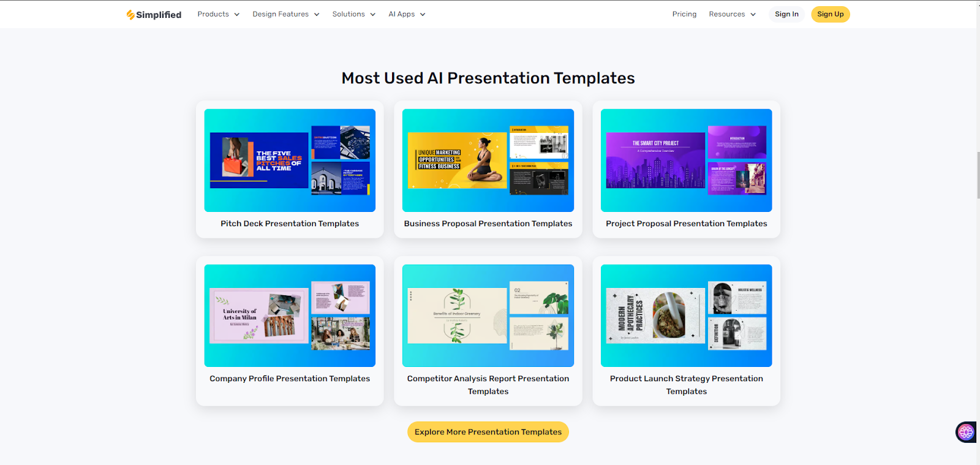Click the Simplified logo icon
980x465 pixels.
click(130, 15)
